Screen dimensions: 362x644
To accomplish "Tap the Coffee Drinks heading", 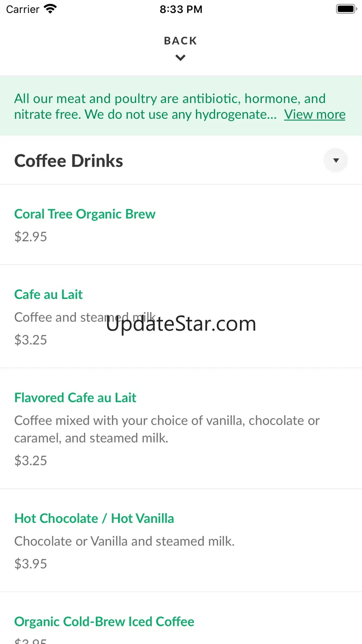I will (x=69, y=161).
